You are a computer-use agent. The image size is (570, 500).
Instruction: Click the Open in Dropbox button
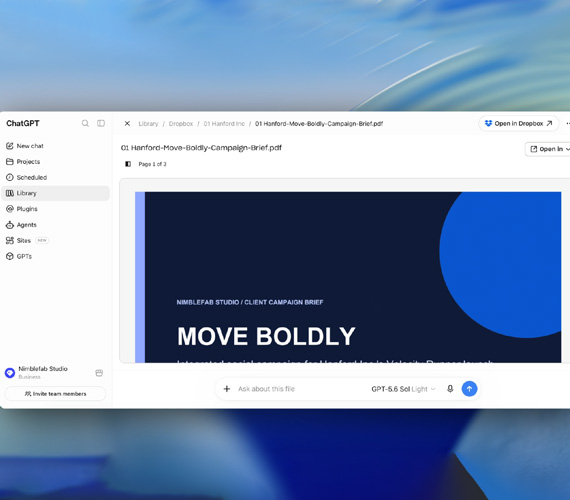coord(518,124)
